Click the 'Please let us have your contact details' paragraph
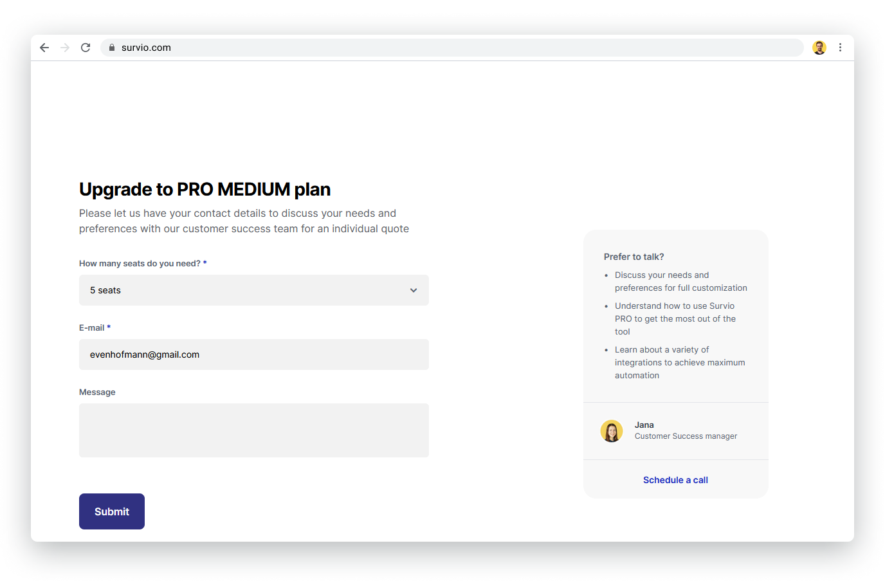The height and width of the screenshot is (588, 885). tap(244, 221)
